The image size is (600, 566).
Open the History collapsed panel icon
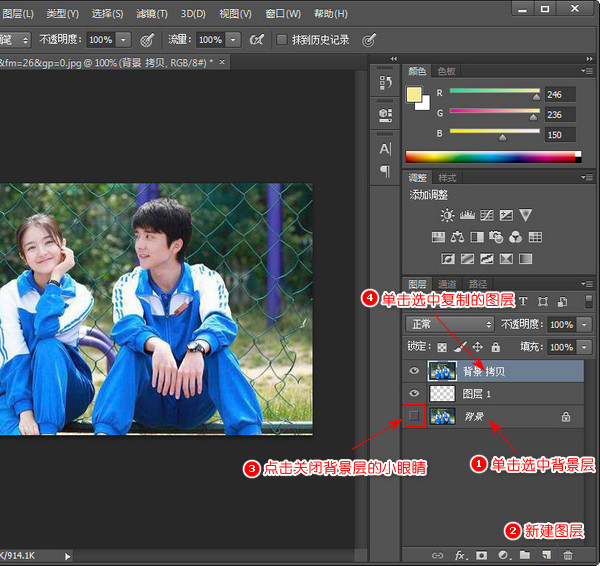385,82
